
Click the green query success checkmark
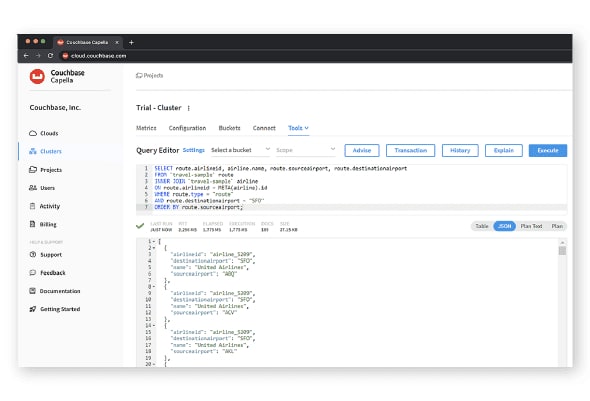click(x=140, y=226)
